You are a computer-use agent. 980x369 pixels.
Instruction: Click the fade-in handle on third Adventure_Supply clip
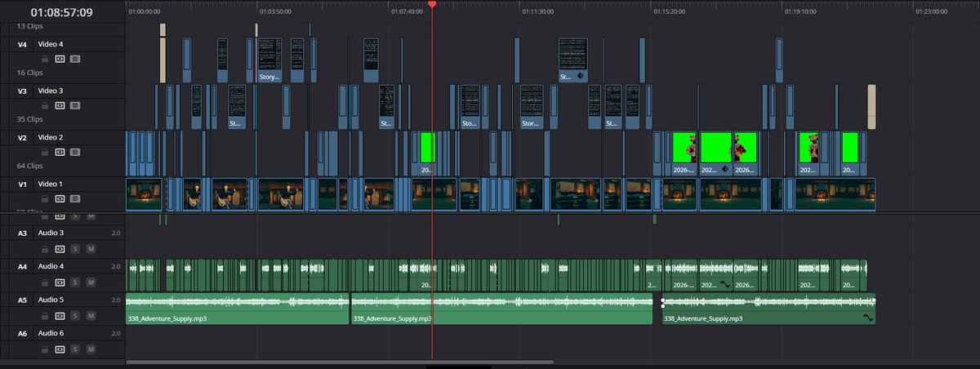pos(663,300)
